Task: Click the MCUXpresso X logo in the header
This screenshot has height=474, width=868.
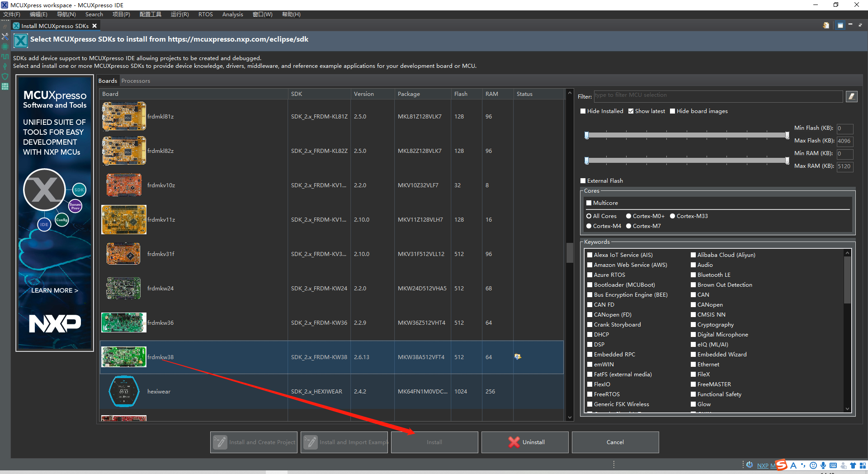Action: [20, 41]
